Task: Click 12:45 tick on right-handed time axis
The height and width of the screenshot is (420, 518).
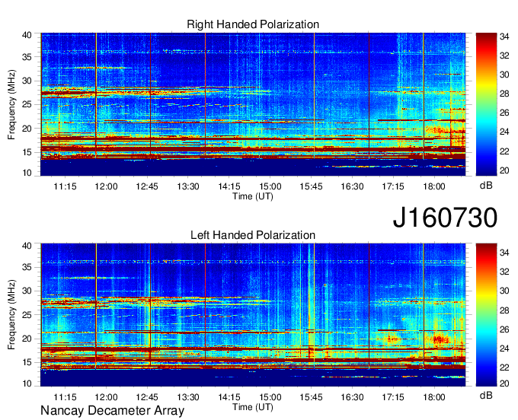Action: tap(147, 186)
